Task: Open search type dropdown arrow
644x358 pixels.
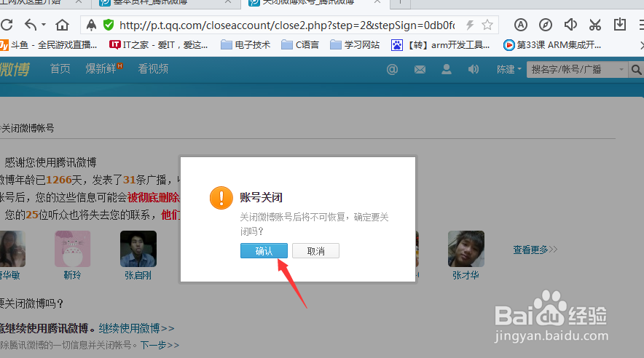Action: tap(621, 69)
